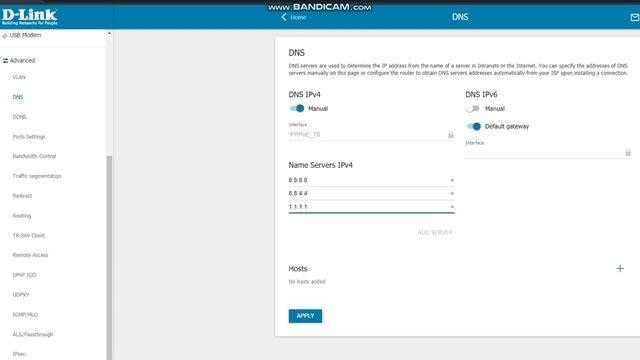
Task: Click the D-Link logo
Action: pyautogui.click(x=30, y=16)
